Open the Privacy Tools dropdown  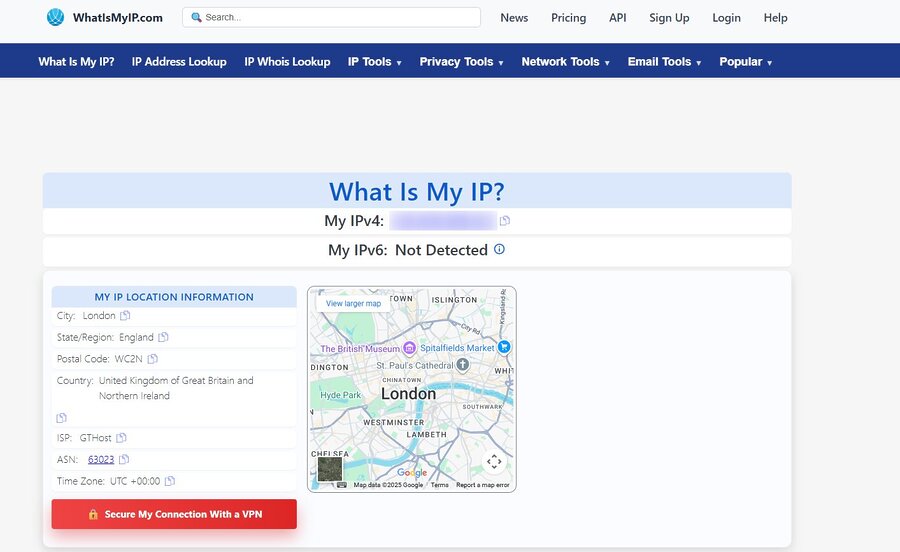[x=461, y=62]
